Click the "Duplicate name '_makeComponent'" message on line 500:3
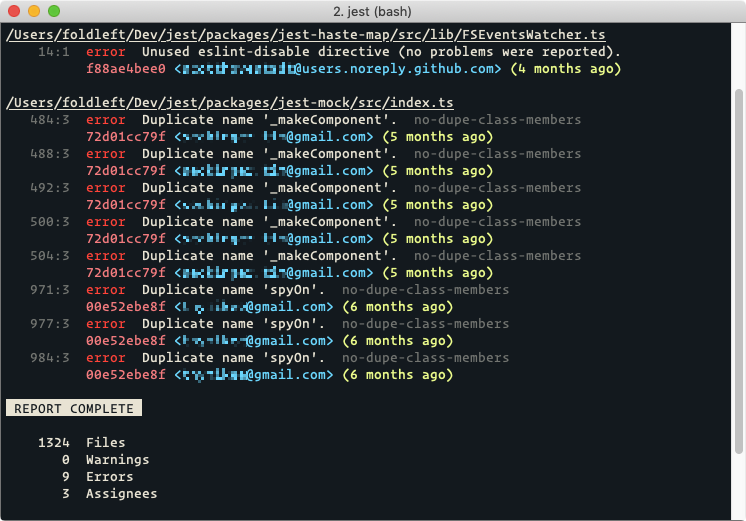This screenshot has height=521, width=746. pyautogui.click(x=269, y=222)
